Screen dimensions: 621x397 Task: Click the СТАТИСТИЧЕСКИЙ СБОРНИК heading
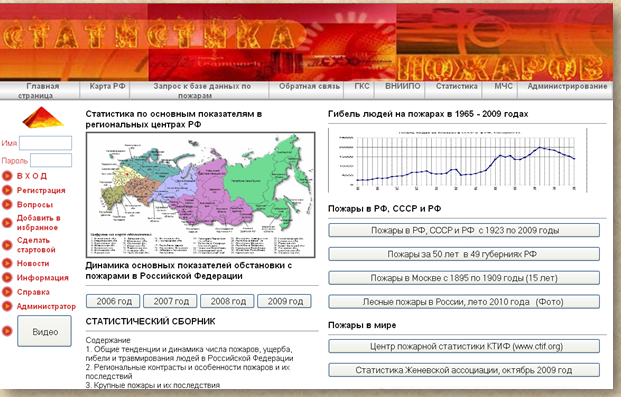(150, 321)
